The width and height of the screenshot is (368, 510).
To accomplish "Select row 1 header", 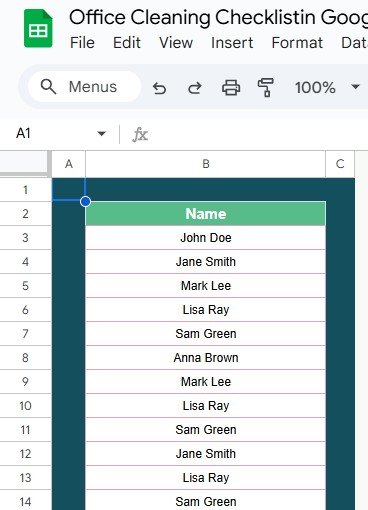I will [25, 190].
